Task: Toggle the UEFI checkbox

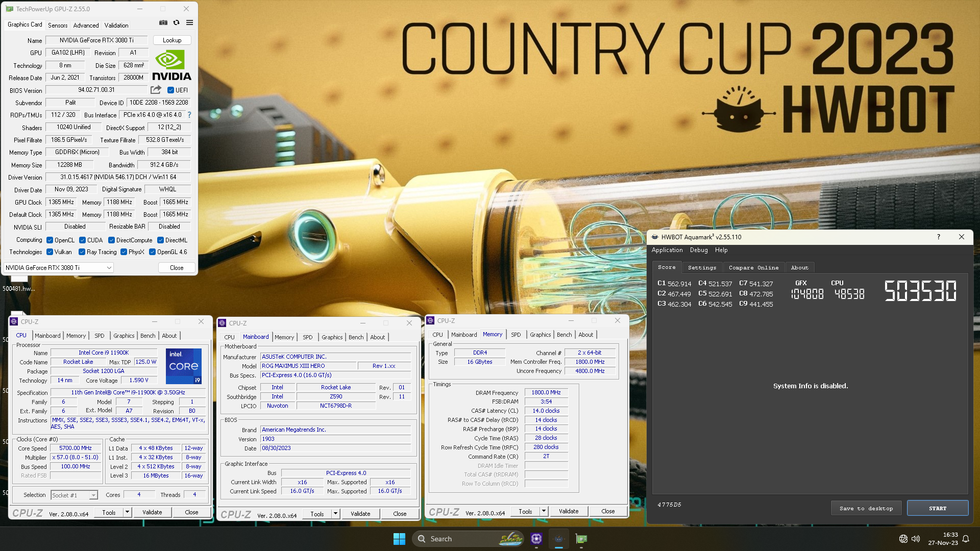Action: 171,90
